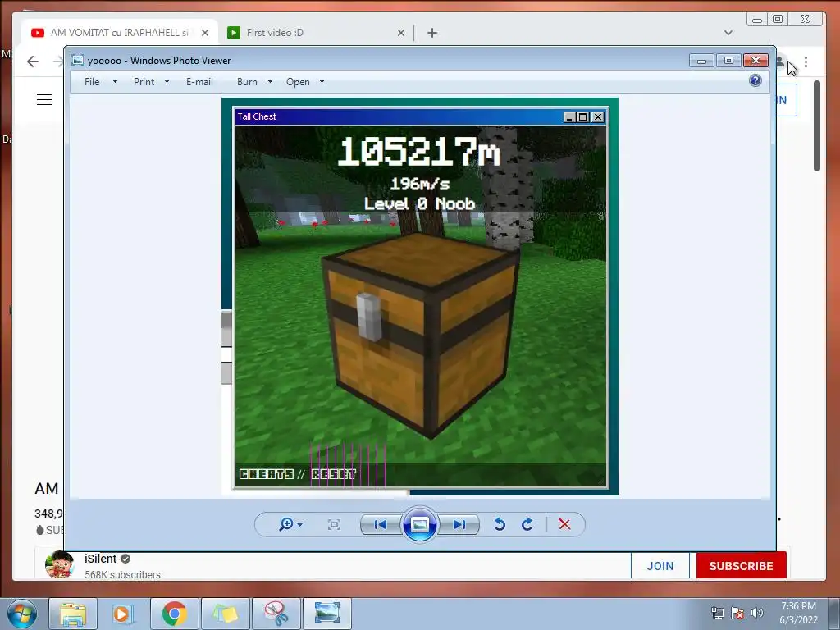Open the iSilent channel name link
The image size is (840, 630).
[100, 559]
